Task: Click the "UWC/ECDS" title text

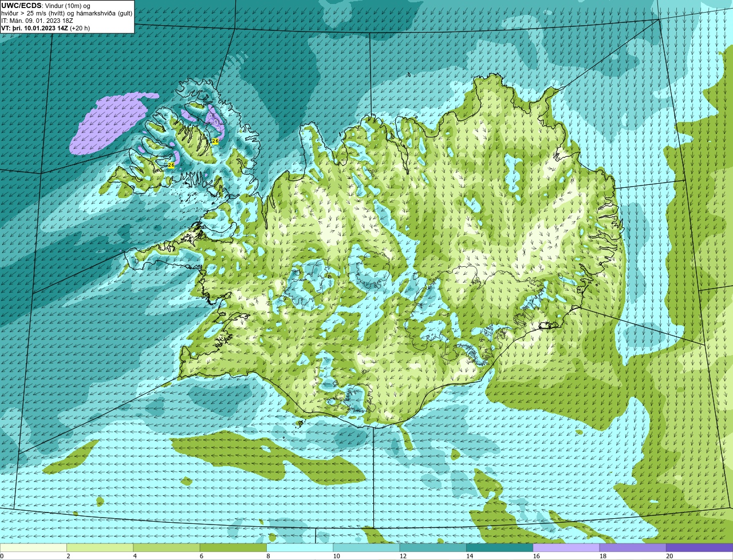Action: 21,6
